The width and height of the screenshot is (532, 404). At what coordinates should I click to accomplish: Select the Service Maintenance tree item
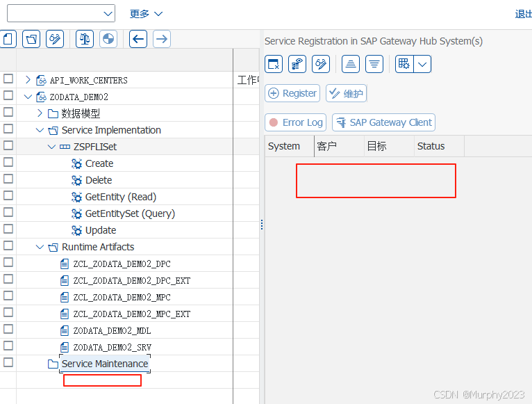coord(105,364)
